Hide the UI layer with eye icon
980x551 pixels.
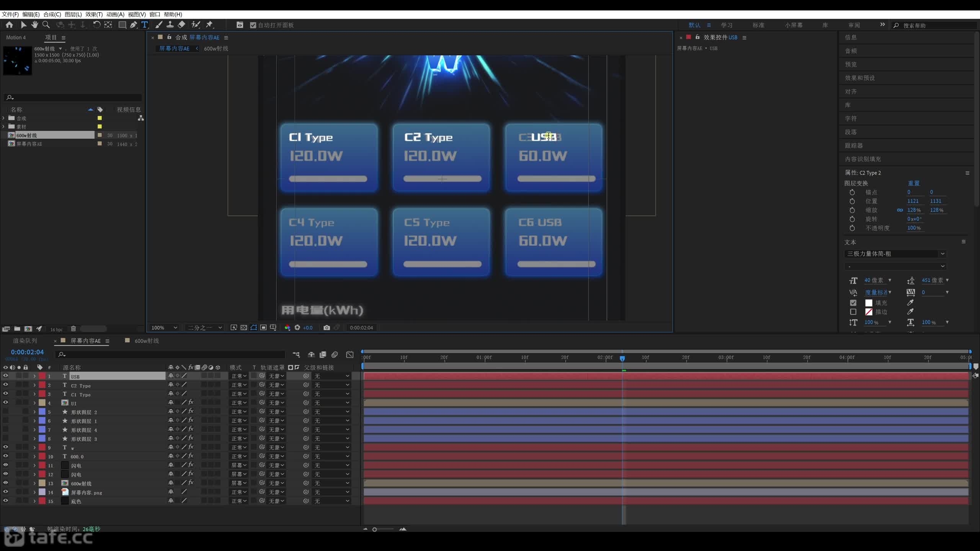[x=5, y=403]
